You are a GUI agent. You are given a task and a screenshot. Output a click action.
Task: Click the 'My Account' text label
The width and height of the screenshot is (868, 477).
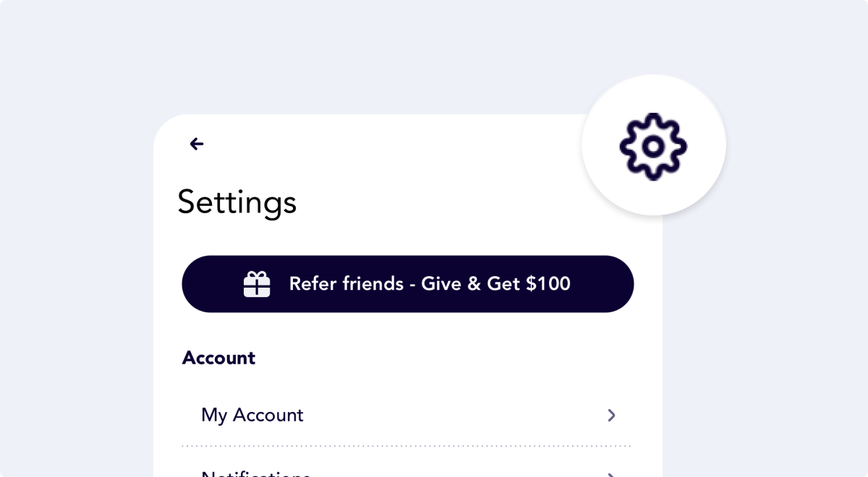coord(252,415)
